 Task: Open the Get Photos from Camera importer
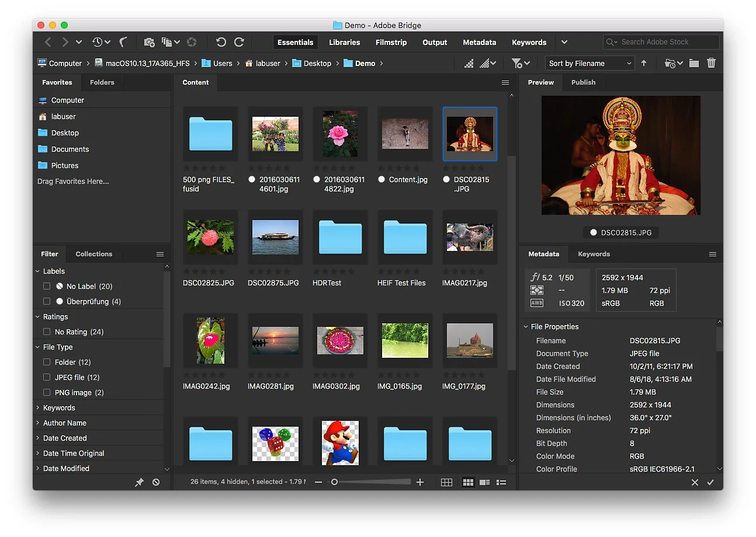149,42
